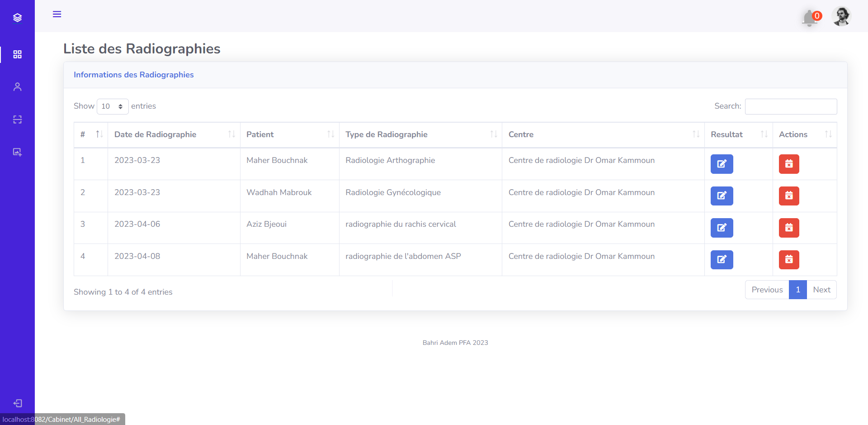Sort the table by Patient column

tap(260, 134)
